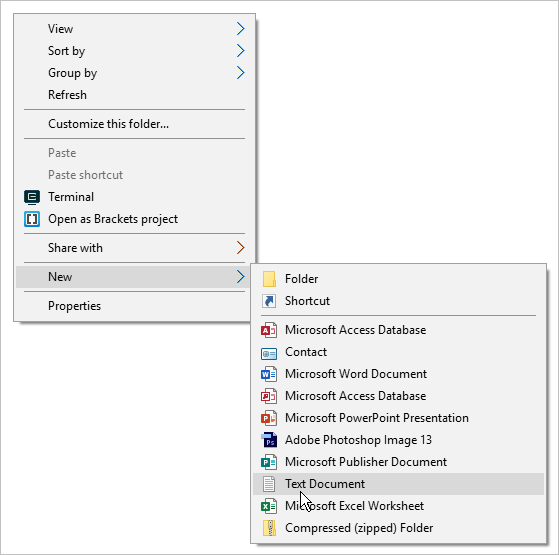Click the Brackets project icon

tap(32, 219)
